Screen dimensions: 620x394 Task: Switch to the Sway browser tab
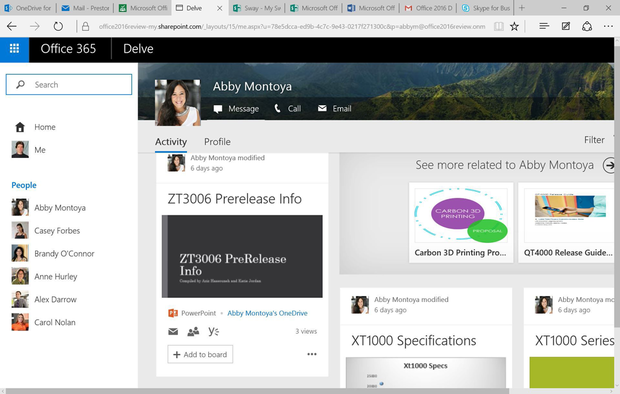(x=257, y=8)
